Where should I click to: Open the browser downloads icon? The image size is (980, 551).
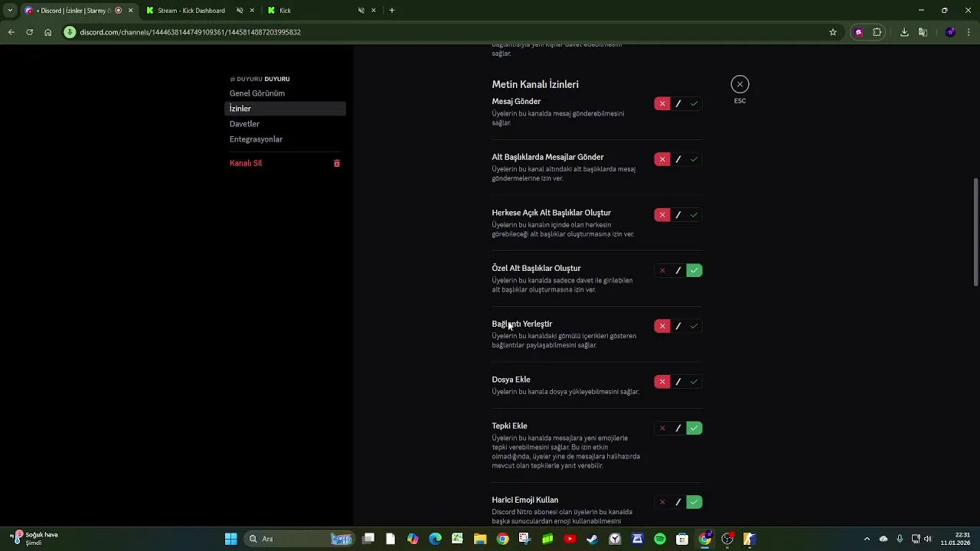[904, 32]
